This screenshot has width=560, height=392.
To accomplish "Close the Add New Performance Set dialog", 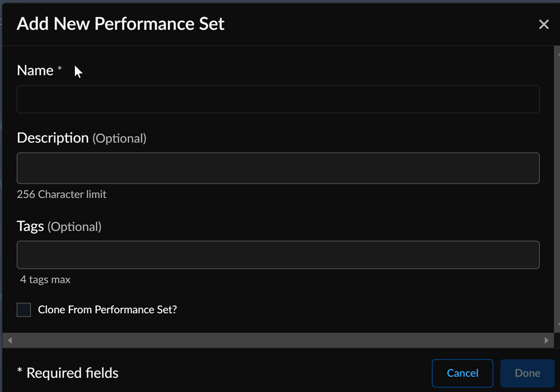I will [543, 24].
